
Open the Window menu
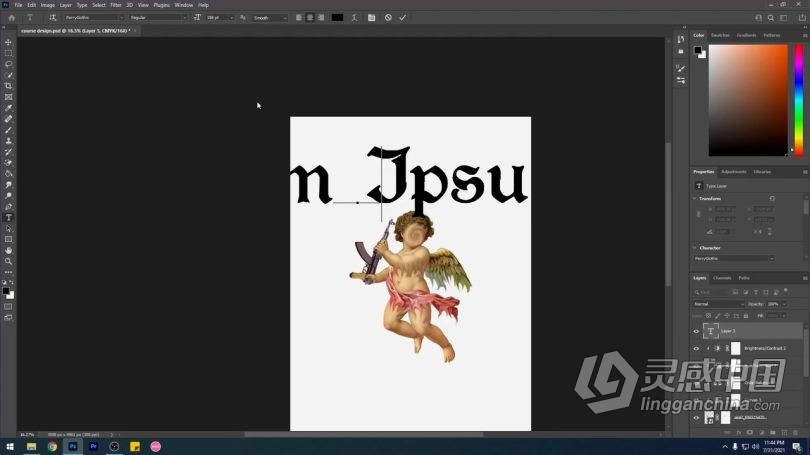point(183,5)
